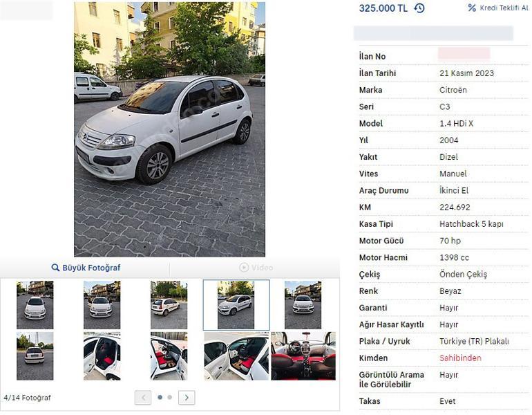Select the second gallery page dot
The height and width of the screenshot is (415, 532).
click(x=170, y=397)
